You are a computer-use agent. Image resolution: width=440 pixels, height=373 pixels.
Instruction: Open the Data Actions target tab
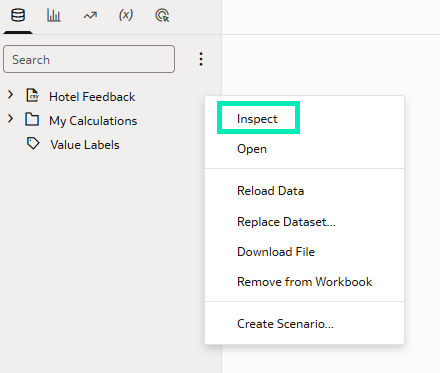(162, 15)
